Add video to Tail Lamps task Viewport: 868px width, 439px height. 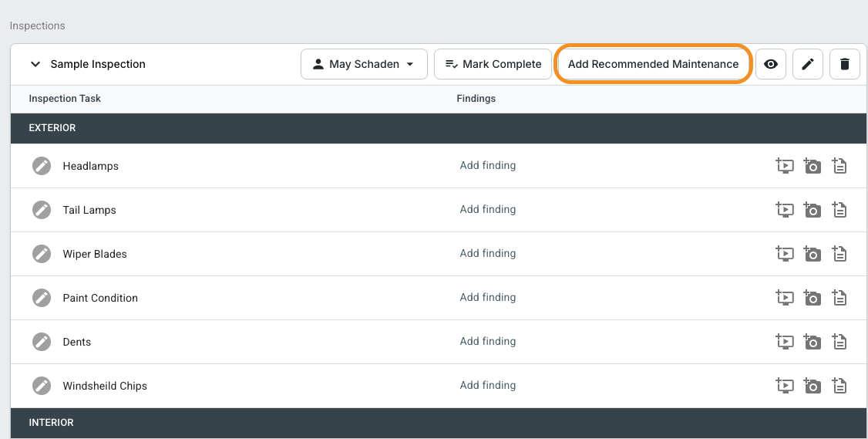tap(785, 210)
